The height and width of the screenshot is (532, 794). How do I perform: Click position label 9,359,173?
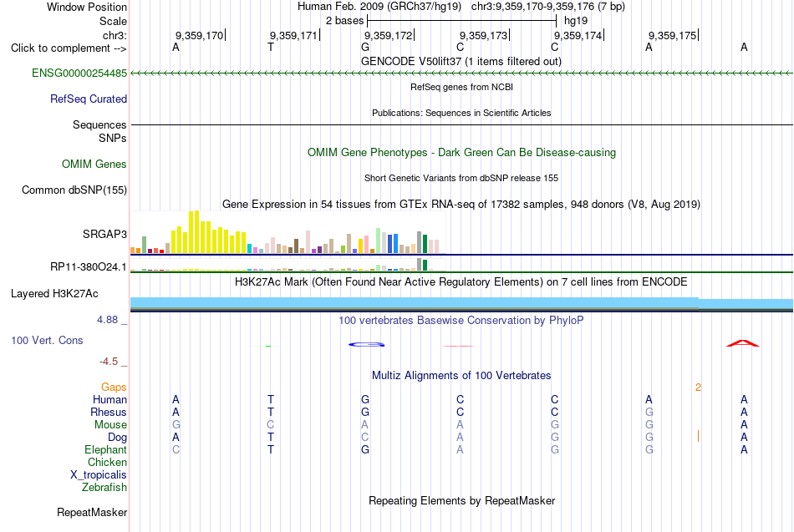tap(483, 35)
